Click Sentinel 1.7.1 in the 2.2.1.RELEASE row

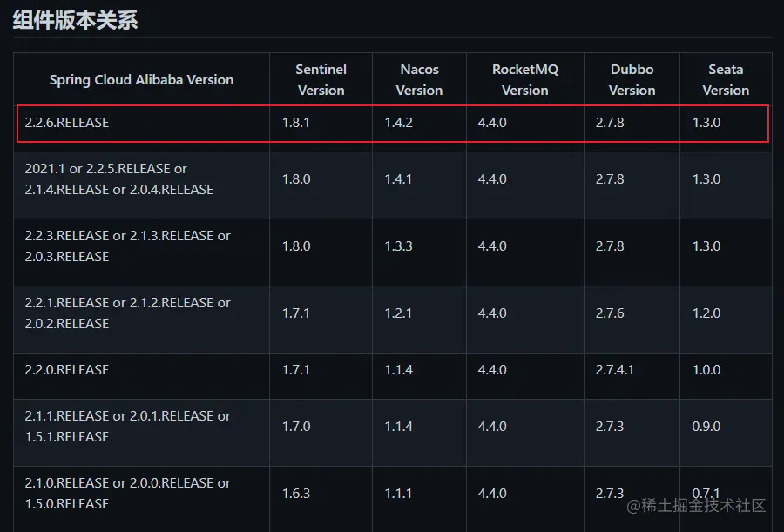point(296,313)
